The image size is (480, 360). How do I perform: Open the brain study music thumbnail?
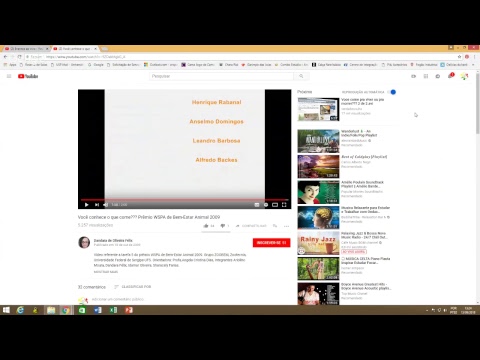318,218
